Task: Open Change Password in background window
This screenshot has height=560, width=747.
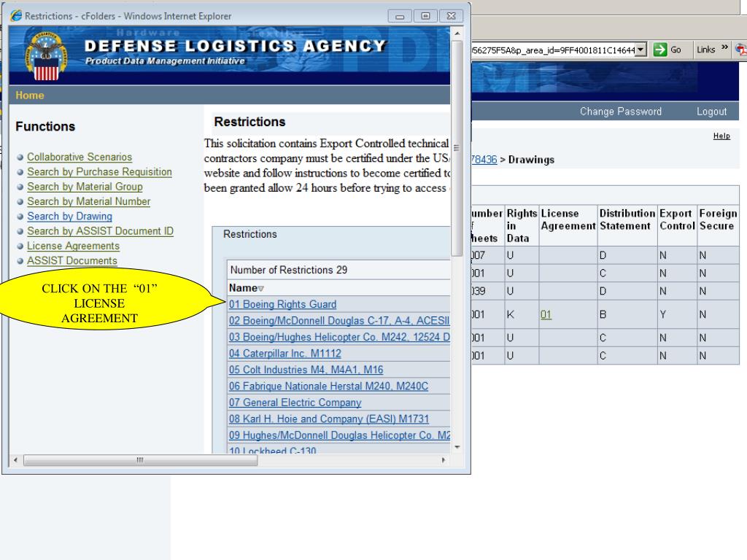Action: click(x=620, y=112)
